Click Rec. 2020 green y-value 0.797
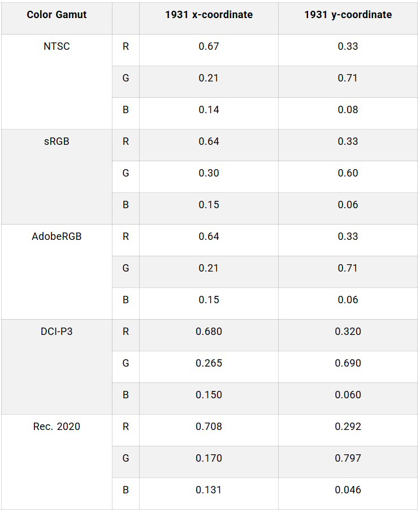 pyautogui.click(x=348, y=458)
